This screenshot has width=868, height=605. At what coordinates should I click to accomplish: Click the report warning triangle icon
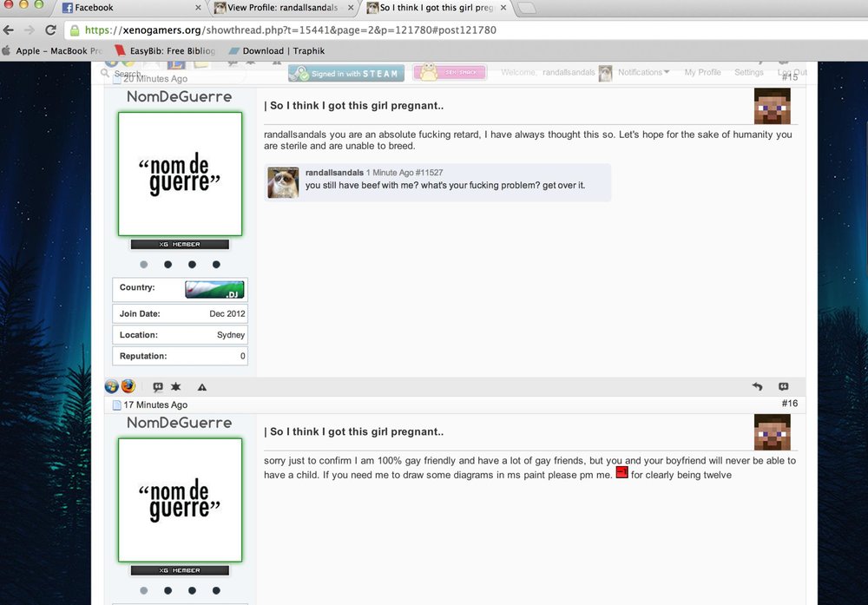pyautogui.click(x=202, y=387)
